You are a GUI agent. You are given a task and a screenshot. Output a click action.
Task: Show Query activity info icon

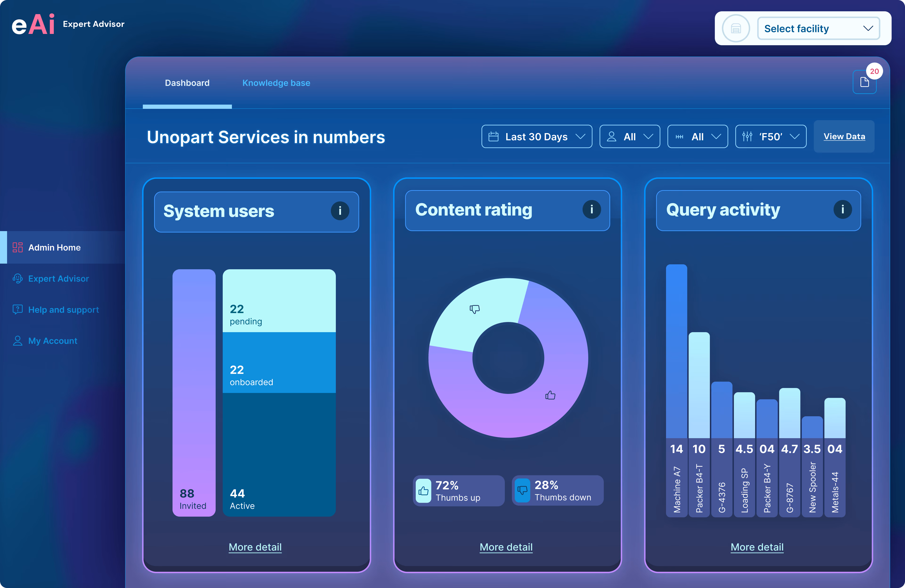click(x=843, y=209)
